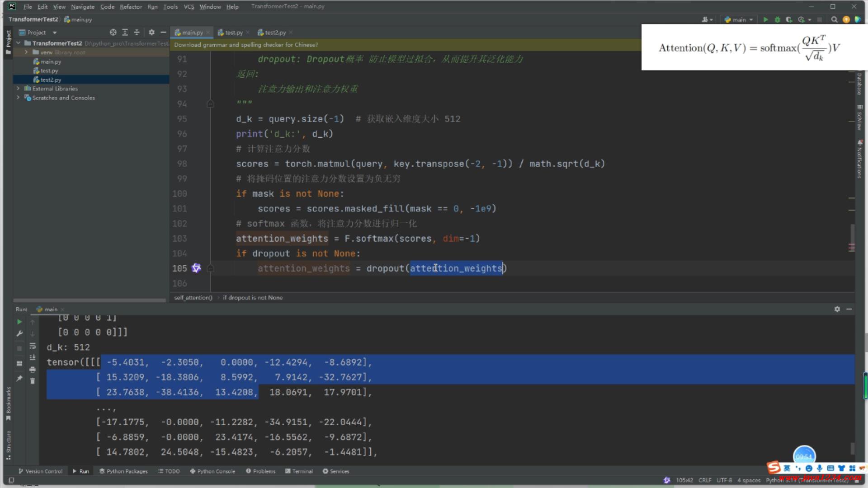
Task: Pin the main run tab with the pin icon
Action: click(19, 378)
